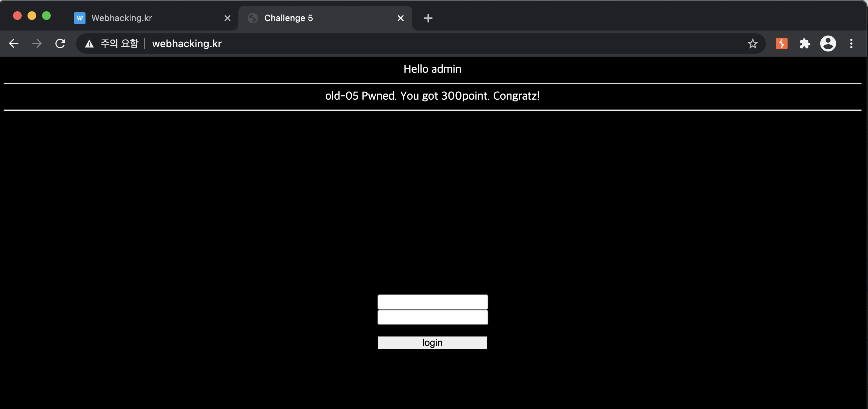This screenshot has height=409, width=868.
Task: Focus the second login input field
Action: (433, 317)
